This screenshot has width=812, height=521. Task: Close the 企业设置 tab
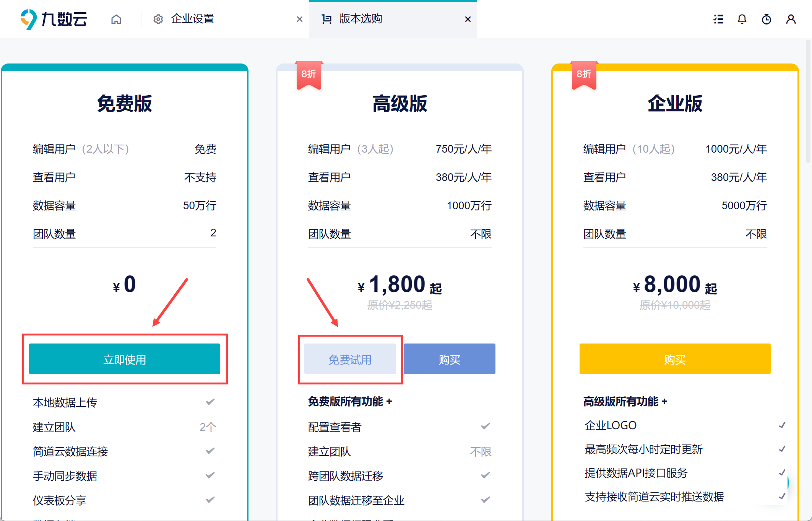[x=300, y=19]
